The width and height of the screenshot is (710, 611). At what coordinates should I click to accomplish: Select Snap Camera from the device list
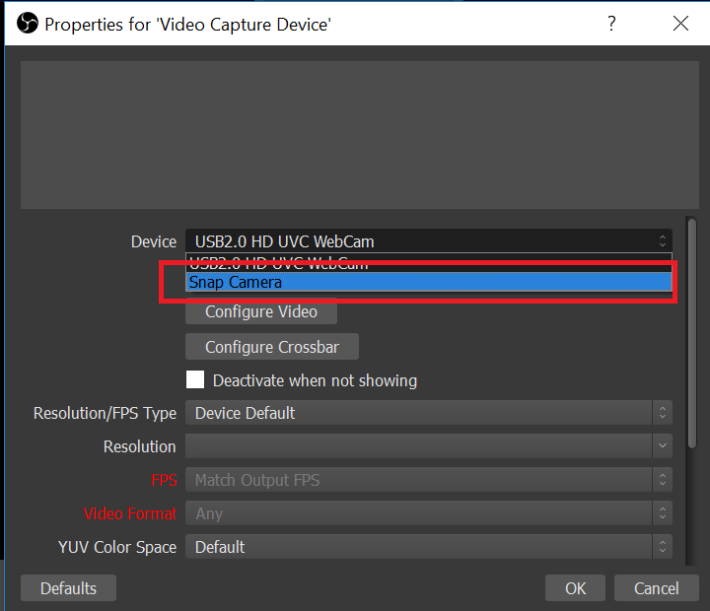(428, 282)
